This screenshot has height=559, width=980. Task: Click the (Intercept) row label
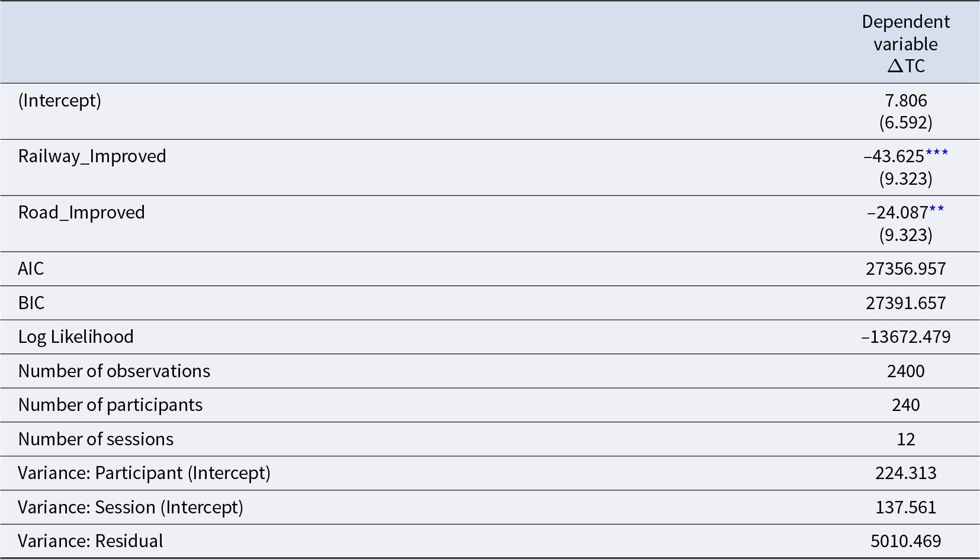tap(60, 101)
